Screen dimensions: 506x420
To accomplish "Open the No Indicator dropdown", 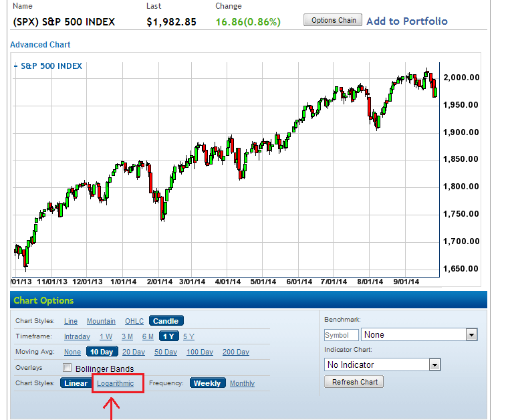I will [382, 364].
